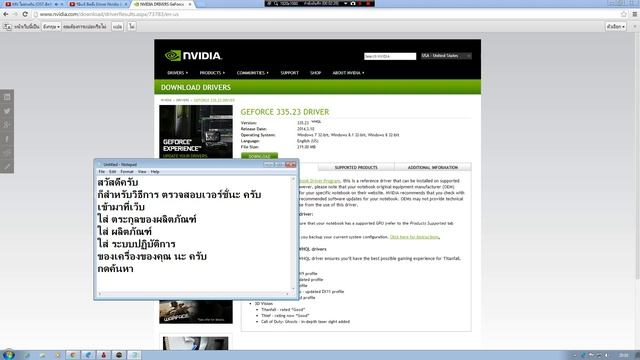Click the bottom pencil icon in the social sidebar
The image size is (640, 360).
pyautogui.click(x=7, y=167)
